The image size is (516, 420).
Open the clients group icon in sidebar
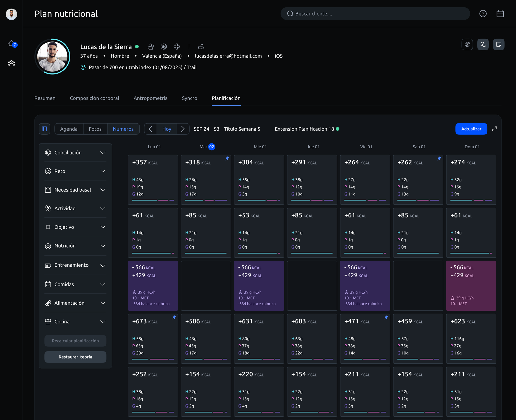pyautogui.click(x=11, y=63)
